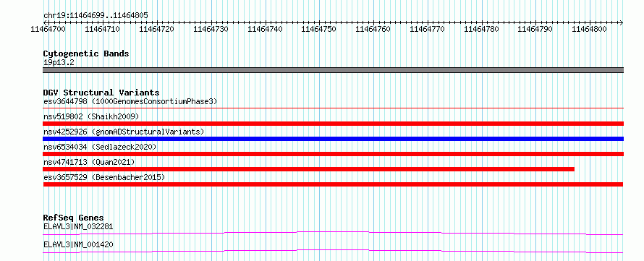Click ruler tick label 11464700
644x261 pixels.
(48, 29)
